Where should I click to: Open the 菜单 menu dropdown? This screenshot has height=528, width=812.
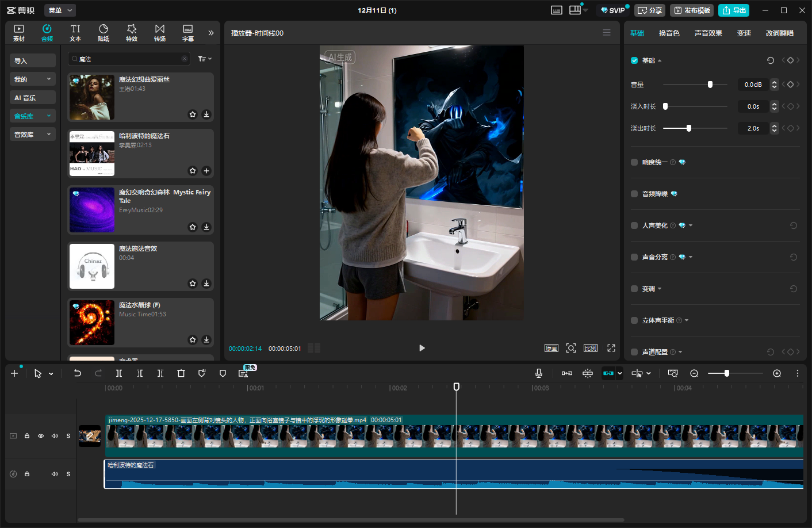coord(60,10)
